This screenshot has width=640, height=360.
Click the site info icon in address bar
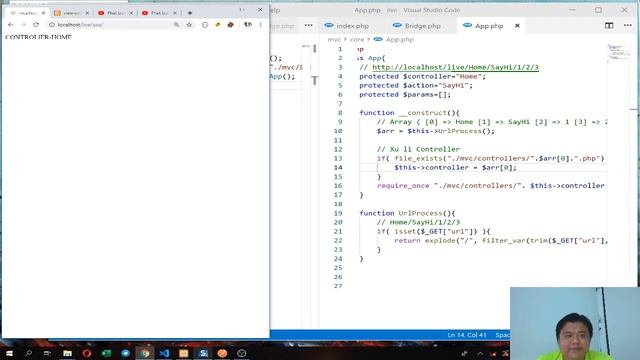click(52, 25)
